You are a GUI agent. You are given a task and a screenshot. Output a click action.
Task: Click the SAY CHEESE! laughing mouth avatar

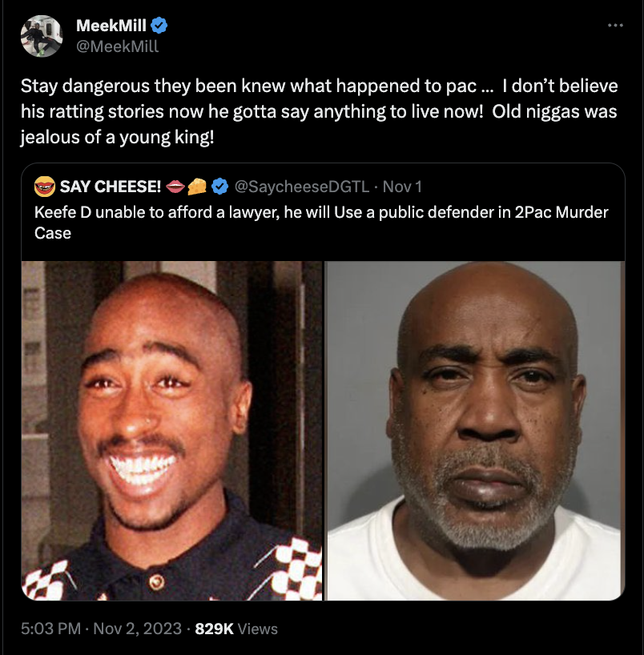pyautogui.click(x=45, y=187)
